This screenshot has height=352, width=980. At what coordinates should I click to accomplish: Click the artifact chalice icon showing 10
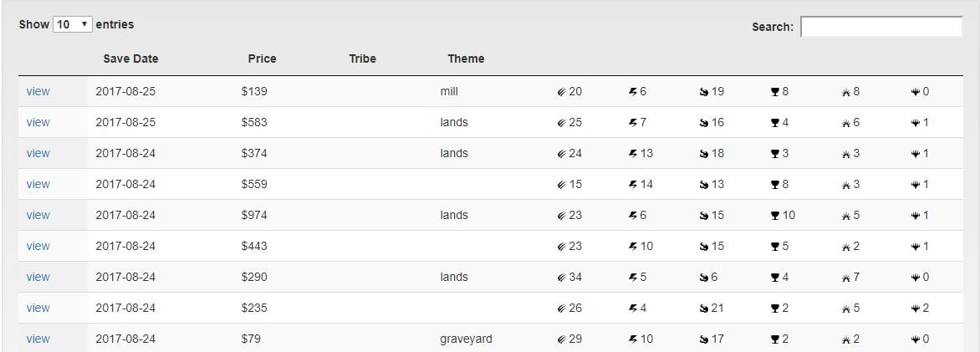click(x=775, y=216)
